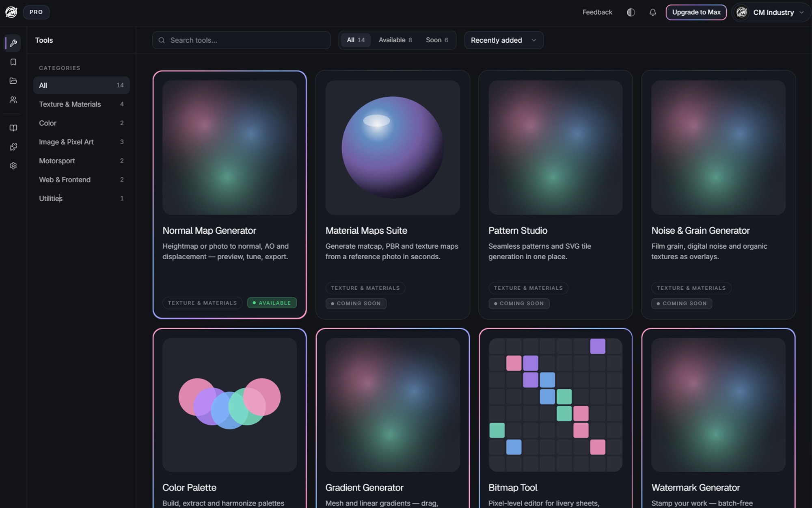The width and height of the screenshot is (812, 508).
Task: Click the Normal Map Generator title
Action: click(x=209, y=230)
